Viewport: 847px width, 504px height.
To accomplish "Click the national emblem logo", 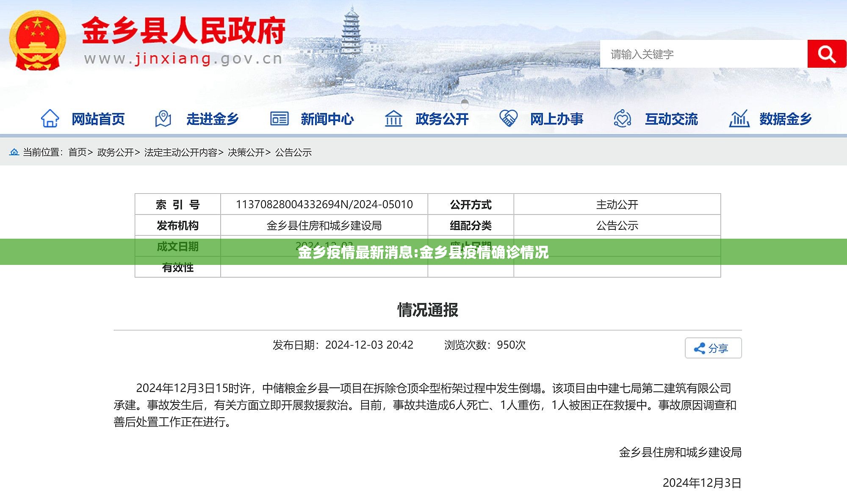I will tap(37, 41).
